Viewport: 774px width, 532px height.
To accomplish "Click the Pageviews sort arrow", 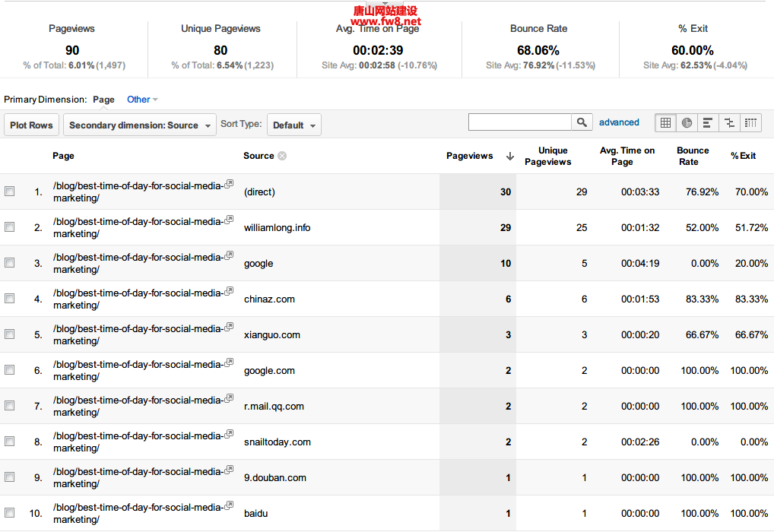I will pyautogui.click(x=510, y=156).
